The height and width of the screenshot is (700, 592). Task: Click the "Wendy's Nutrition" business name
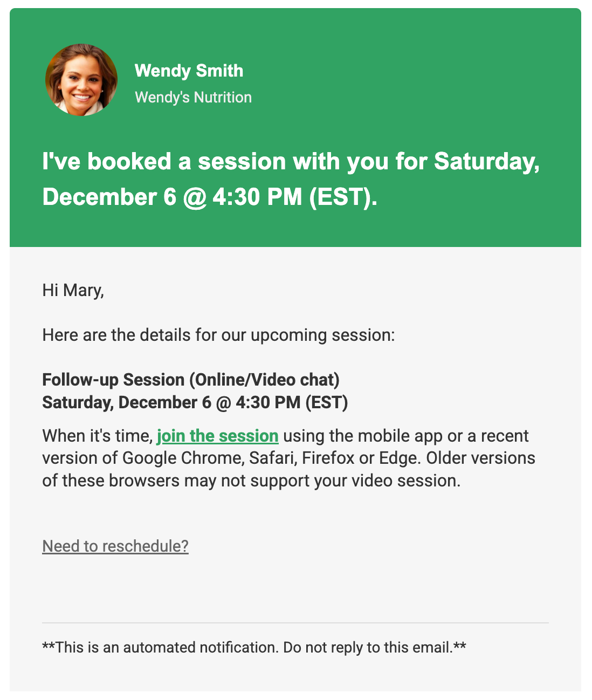click(x=193, y=98)
